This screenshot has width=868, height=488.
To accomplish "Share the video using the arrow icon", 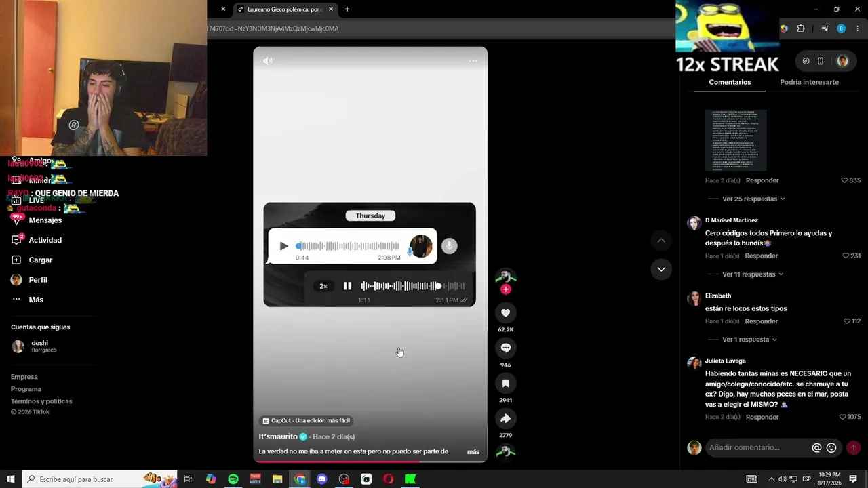I will click(505, 418).
